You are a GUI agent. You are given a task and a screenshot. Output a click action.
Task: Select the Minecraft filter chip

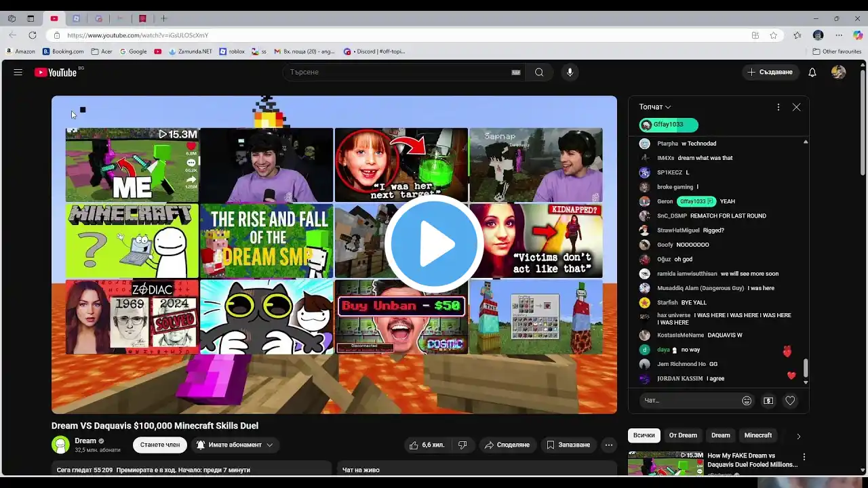758,435
